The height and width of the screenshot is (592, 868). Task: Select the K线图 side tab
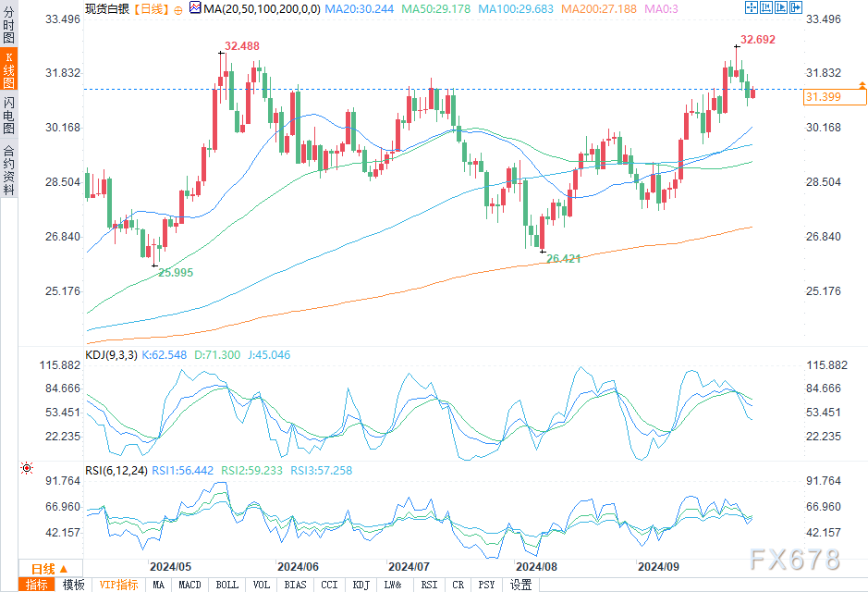(8, 70)
